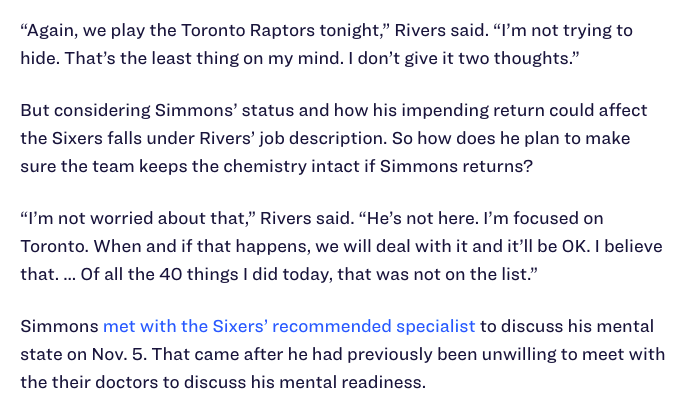The width and height of the screenshot is (677, 396).
Task: Click the date "Nov. 5" in the last paragraph
Action: pos(119,355)
